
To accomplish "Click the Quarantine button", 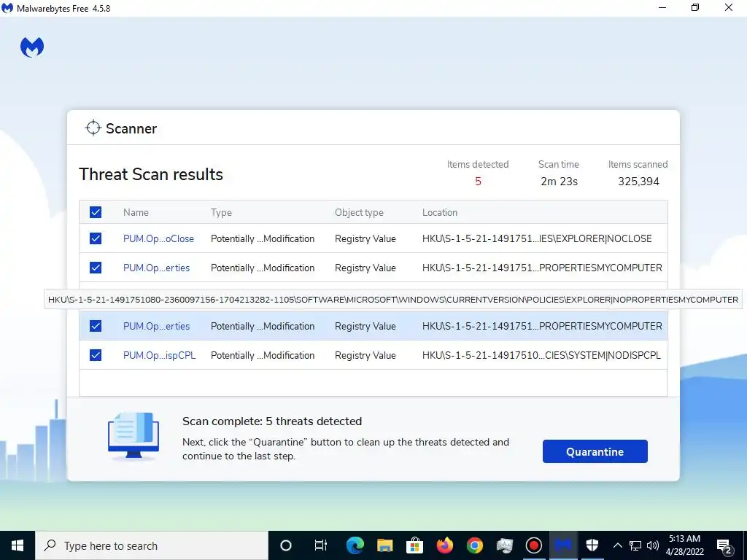I will coord(595,451).
